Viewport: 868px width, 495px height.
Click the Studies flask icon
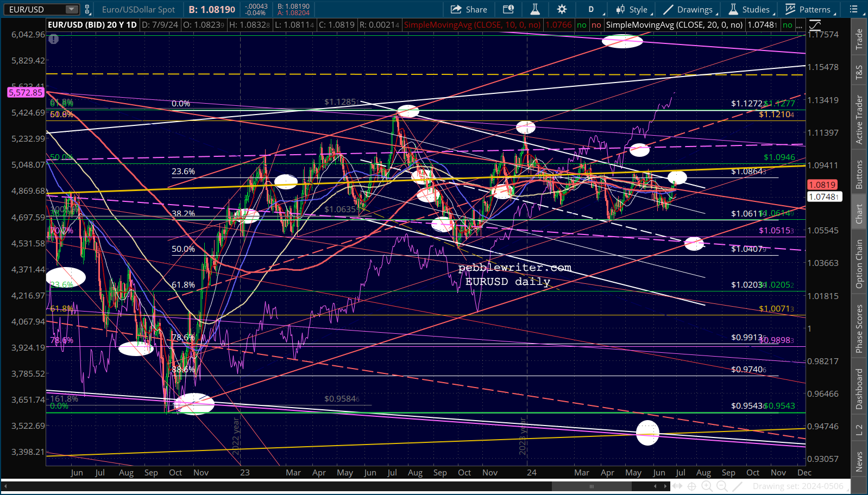733,9
